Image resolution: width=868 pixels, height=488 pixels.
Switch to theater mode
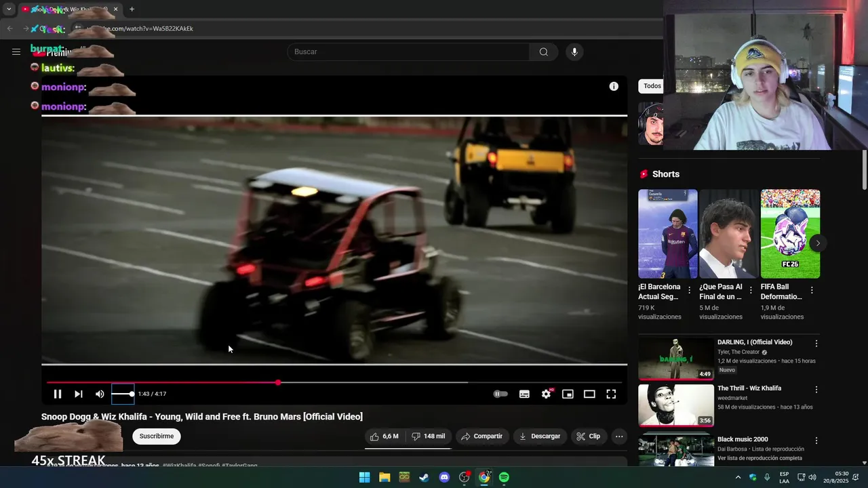589,394
